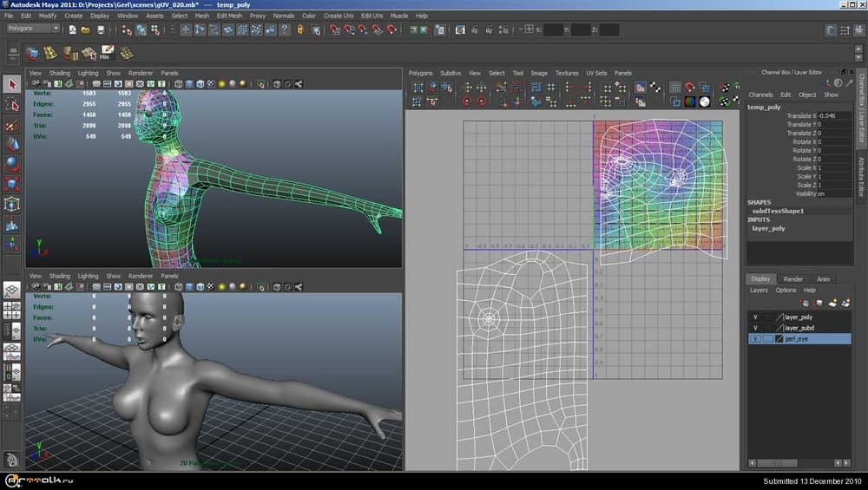The image size is (868, 490).
Task: Click the Open Scene folder icon
Action: (85, 29)
